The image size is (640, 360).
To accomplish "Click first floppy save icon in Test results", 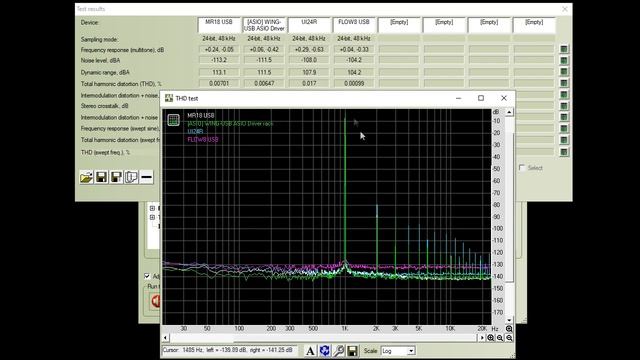I will [101, 177].
